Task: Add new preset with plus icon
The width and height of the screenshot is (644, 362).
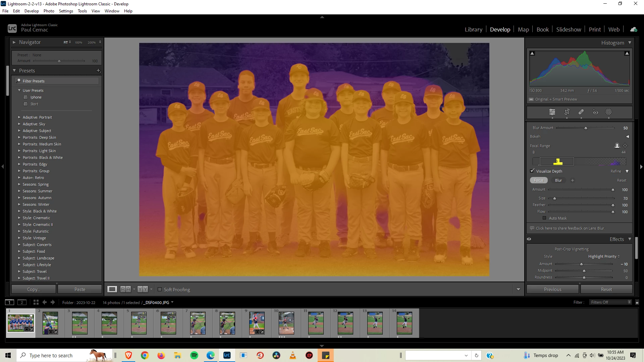Action: [98, 70]
